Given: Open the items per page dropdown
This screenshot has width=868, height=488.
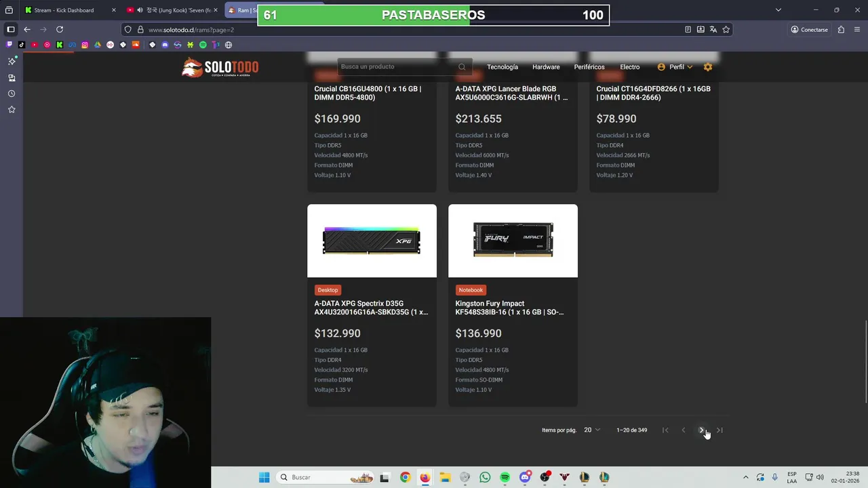Looking at the screenshot, I should [592, 430].
